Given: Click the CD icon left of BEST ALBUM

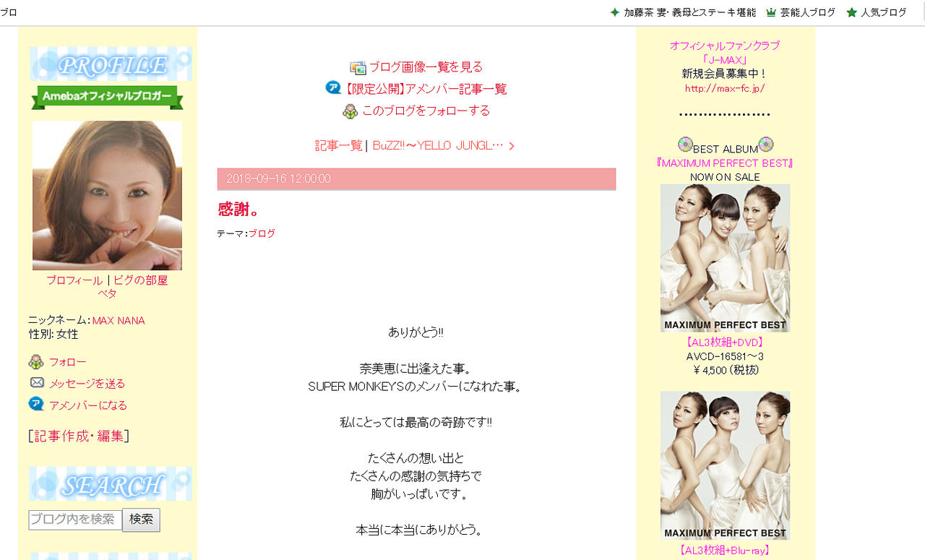Looking at the screenshot, I should (685, 145).
